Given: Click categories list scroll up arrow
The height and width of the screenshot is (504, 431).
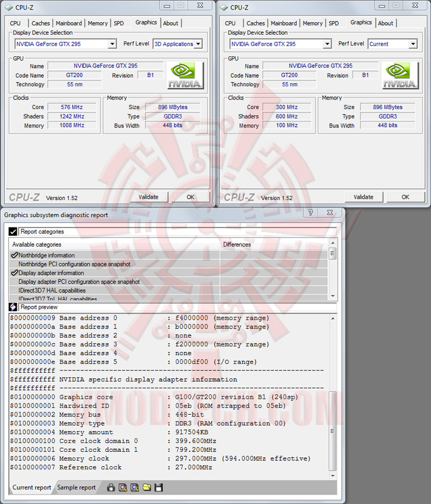Looking at the screenshot, I should pos(333,244).
